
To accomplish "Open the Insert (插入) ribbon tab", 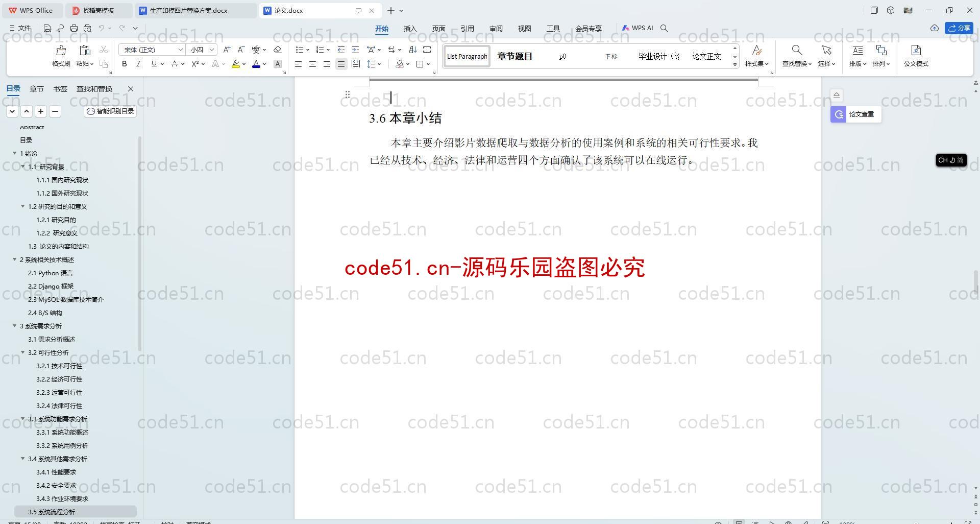I will [x=410, y=29].
